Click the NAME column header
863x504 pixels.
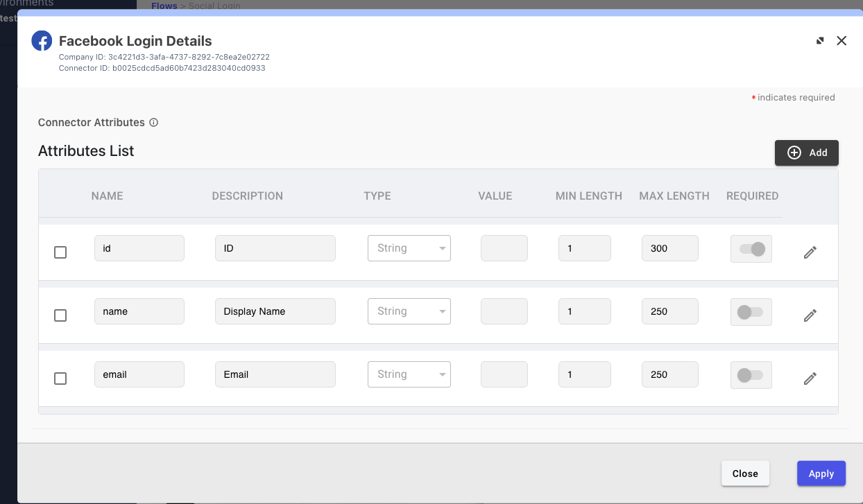tap(108, 196)
